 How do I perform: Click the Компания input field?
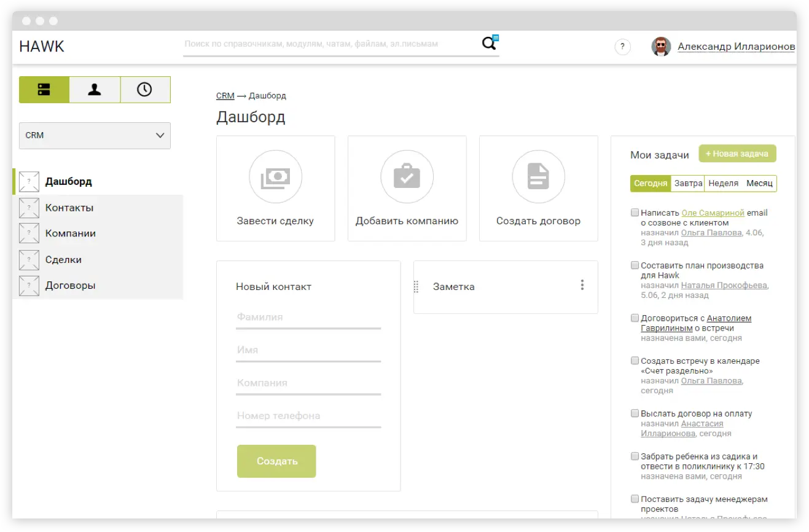point(308,383)
